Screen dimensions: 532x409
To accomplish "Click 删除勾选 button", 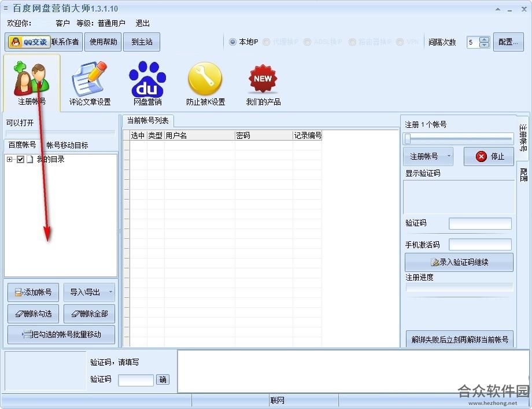I will (x=34, y=314).
